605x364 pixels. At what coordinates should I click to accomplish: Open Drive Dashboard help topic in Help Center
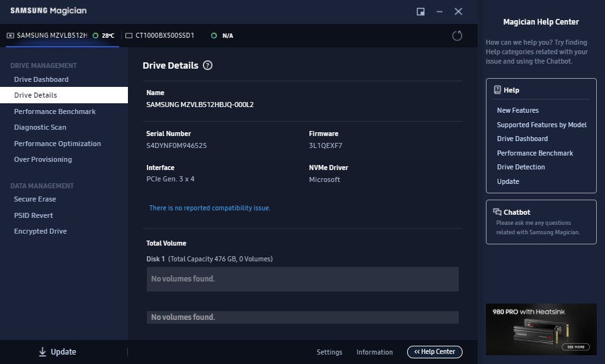[522, 139]
